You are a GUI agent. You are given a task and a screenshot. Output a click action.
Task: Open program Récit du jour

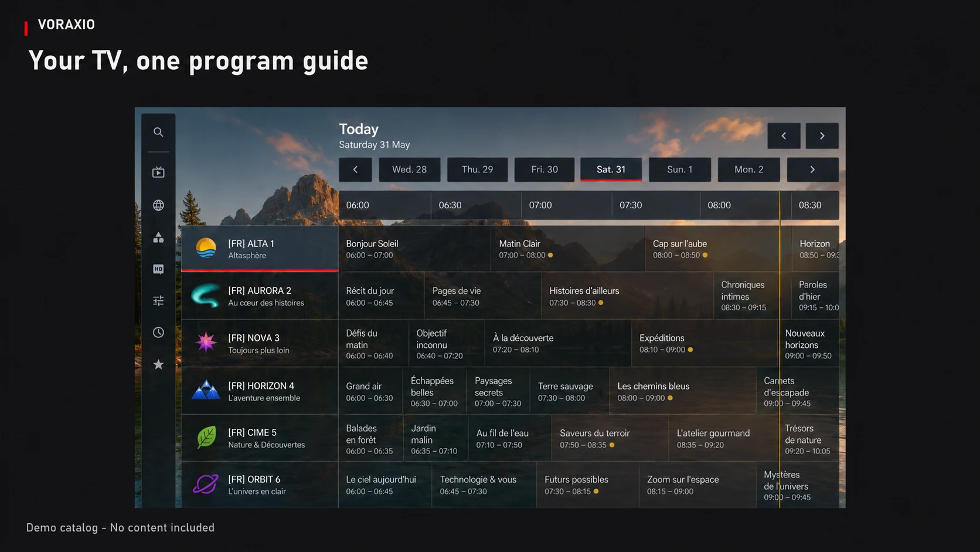click(x=381, y=296)
